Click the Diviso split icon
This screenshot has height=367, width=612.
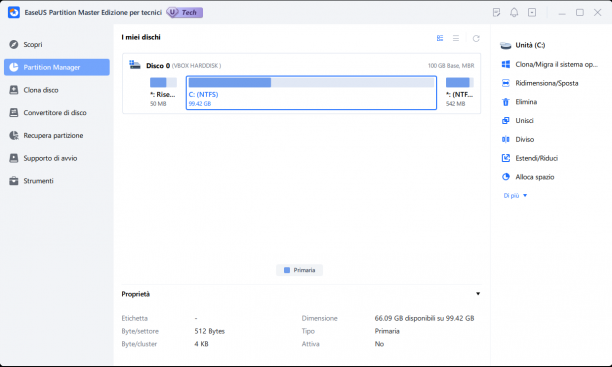(x=506, y=139)
